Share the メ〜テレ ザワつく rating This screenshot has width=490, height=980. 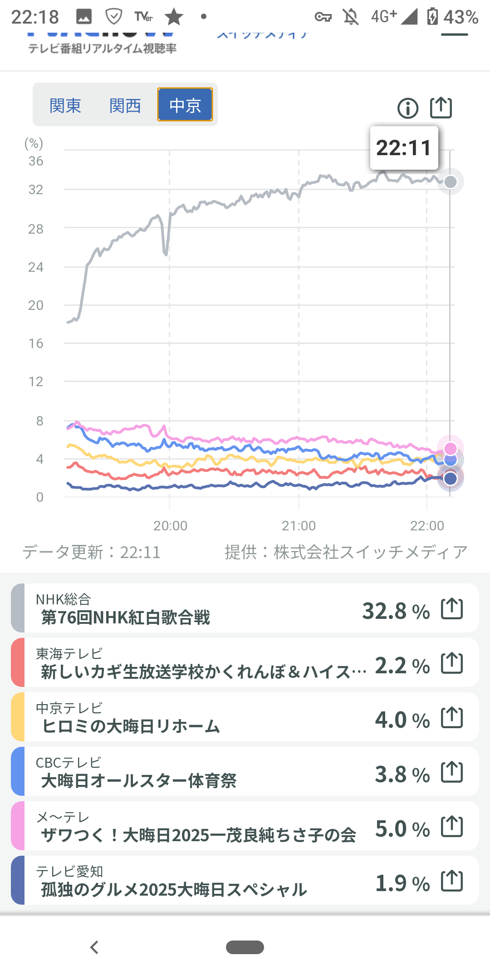pyautogui.click(x=452, y=826)
